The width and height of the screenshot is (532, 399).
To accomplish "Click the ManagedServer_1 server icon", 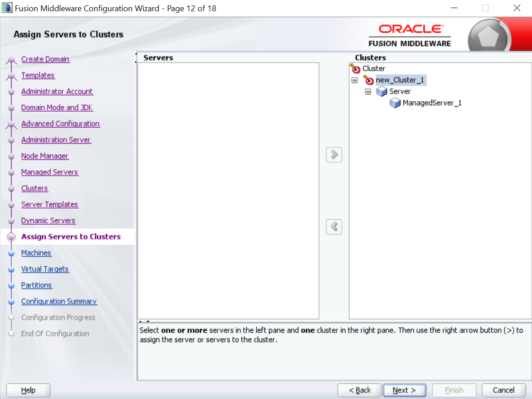I will 395,103.
